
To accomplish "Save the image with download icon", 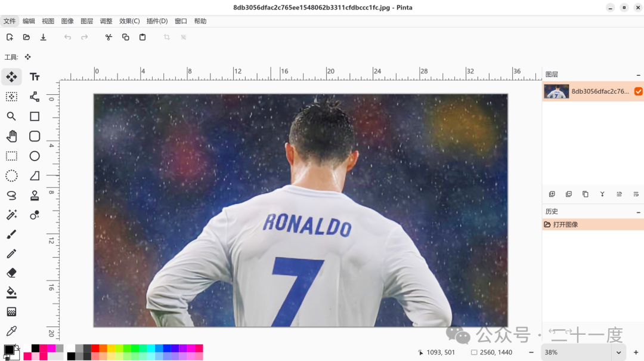I will [x=43, y=37].
